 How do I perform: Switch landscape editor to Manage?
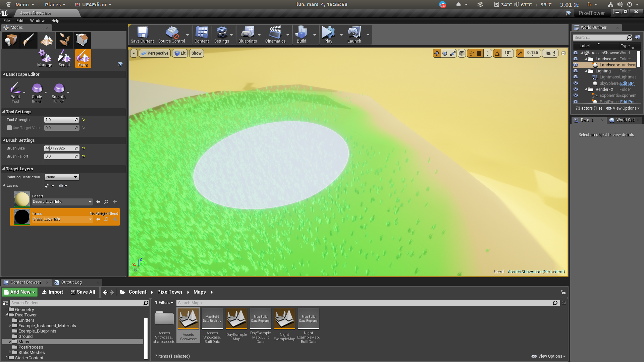(45, 59)
